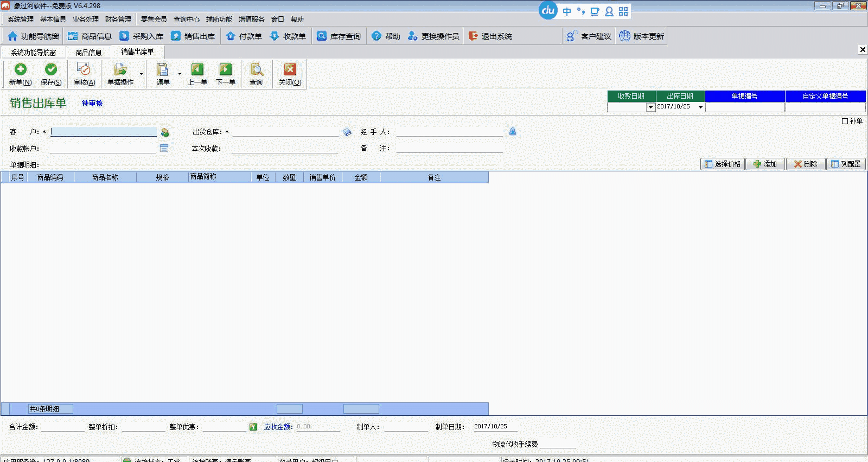Click the 整单折扣 input field
This screenshot has width=868, height=462.
tap(143, 427)
